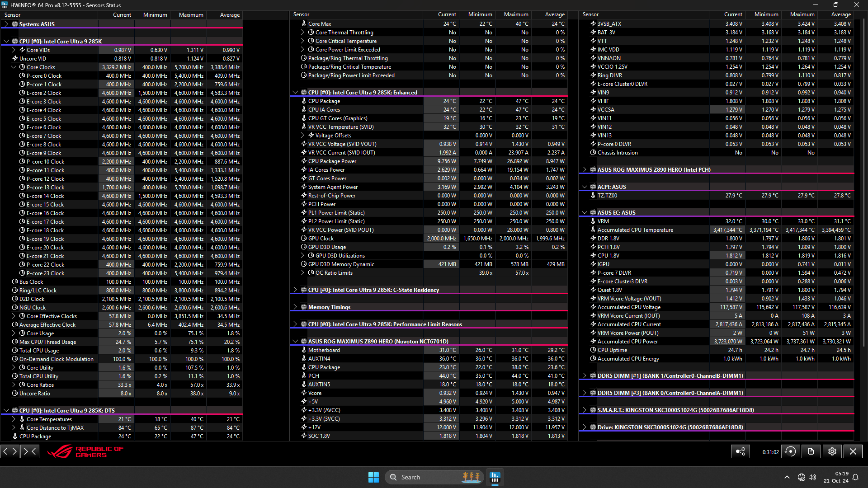Reset min/max values with clock button

[x=790, y=451]
